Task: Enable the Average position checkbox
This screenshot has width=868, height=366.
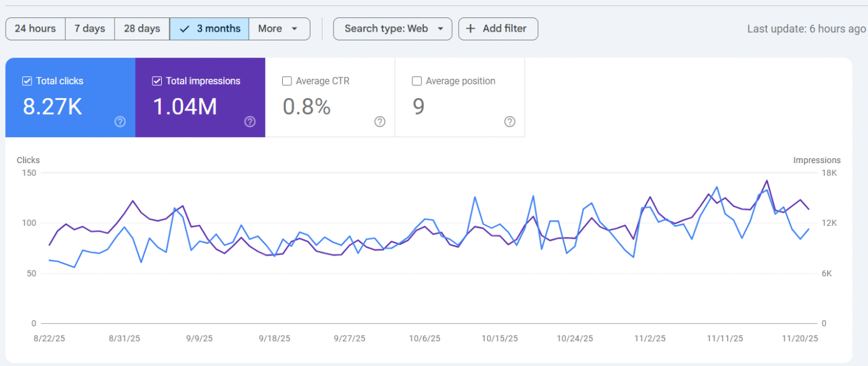Action: pyautogui.click(x=417, y=81)
